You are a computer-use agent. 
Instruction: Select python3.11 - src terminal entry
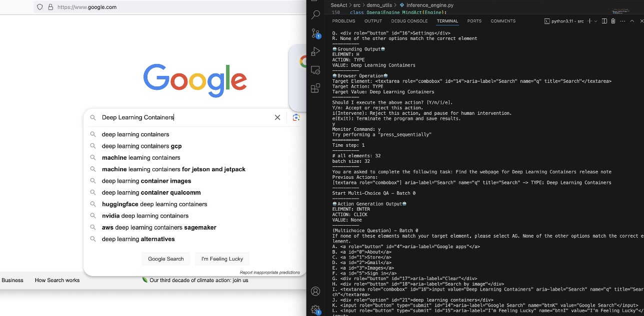pyautogui.click(x=564, y=21)
